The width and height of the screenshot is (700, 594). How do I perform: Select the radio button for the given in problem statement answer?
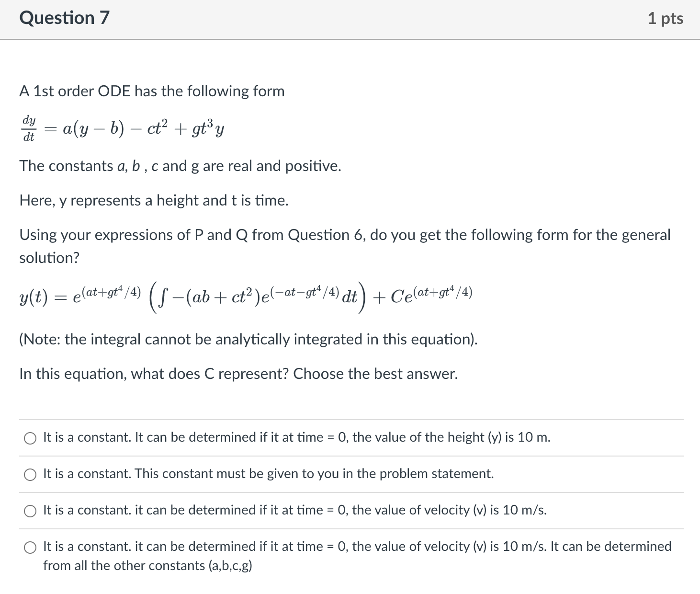tap(30, 475)
